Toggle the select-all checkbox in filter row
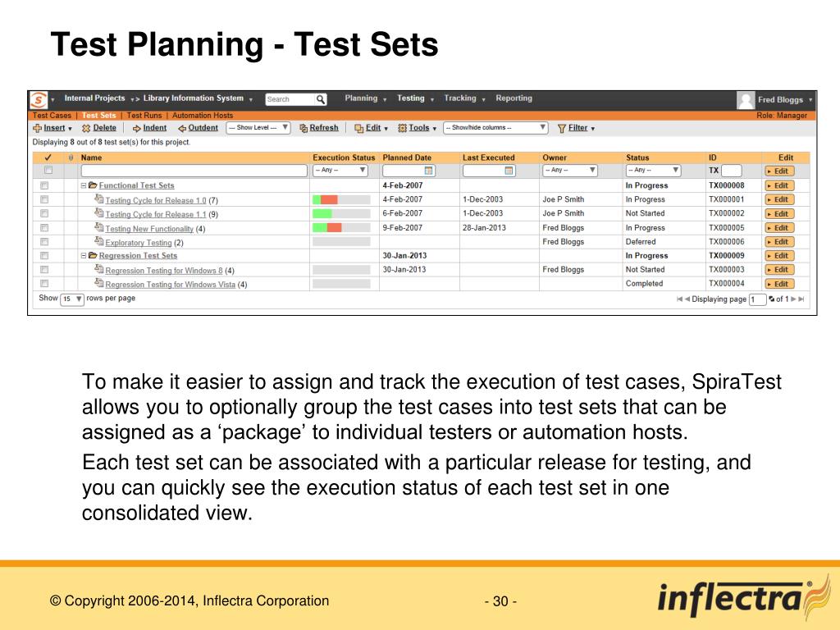 point(48,171)
